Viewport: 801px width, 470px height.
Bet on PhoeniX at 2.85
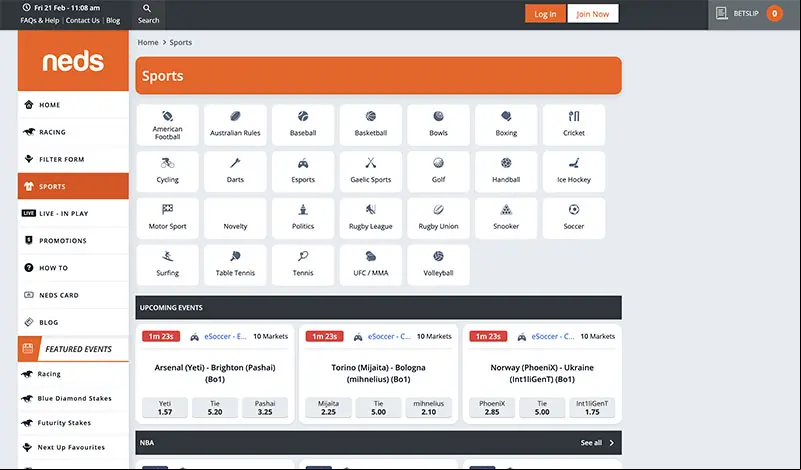point(492,408)
